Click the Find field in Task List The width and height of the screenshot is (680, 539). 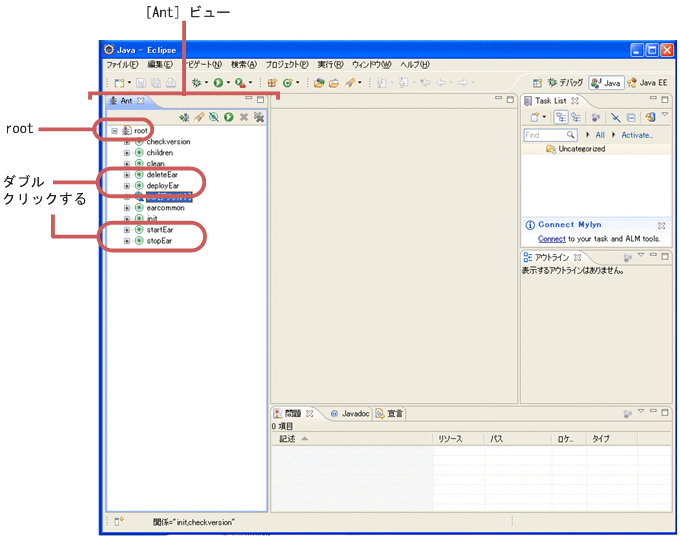(545, 134)
